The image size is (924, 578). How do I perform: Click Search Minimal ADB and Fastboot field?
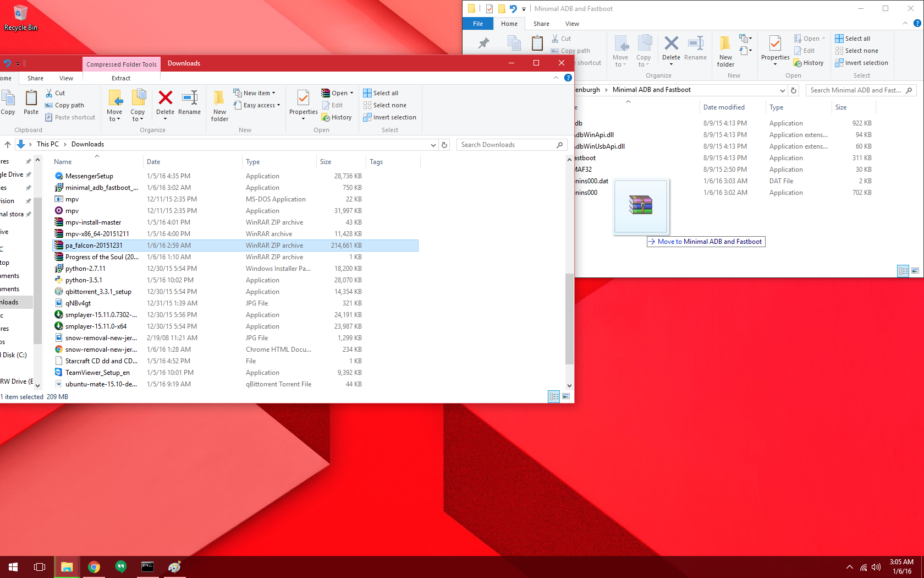pyautogui.click(x=861, y=90)
